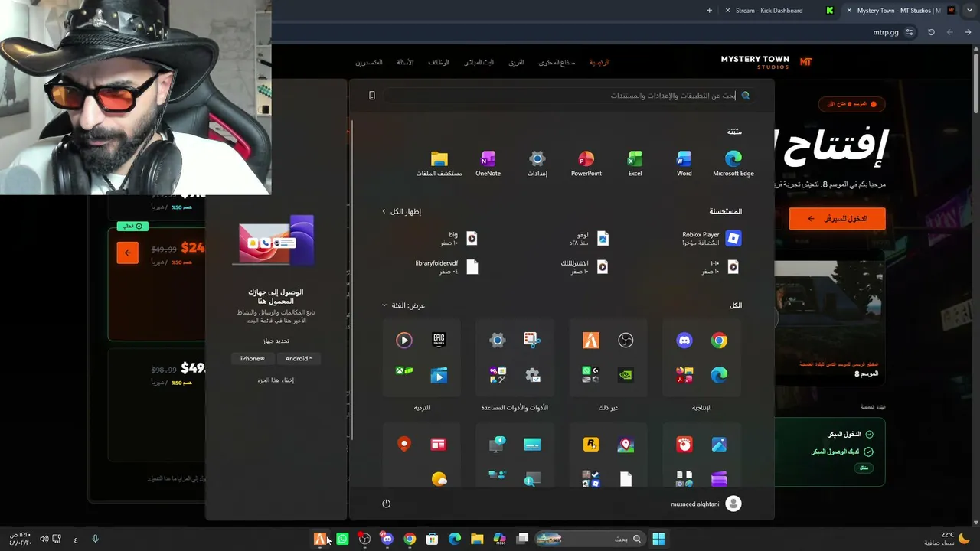The width and height of the screenshot is (980, 551).
Task: Open Task View on taskbar
Action: [x=522, y=539]
